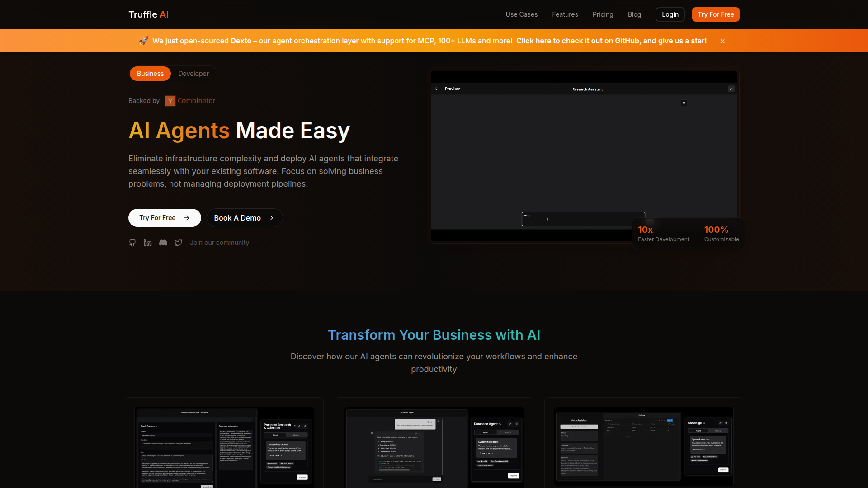Screen dimensions: 868x488
Task: Join the Discord community icon
Action: [163, 243]
